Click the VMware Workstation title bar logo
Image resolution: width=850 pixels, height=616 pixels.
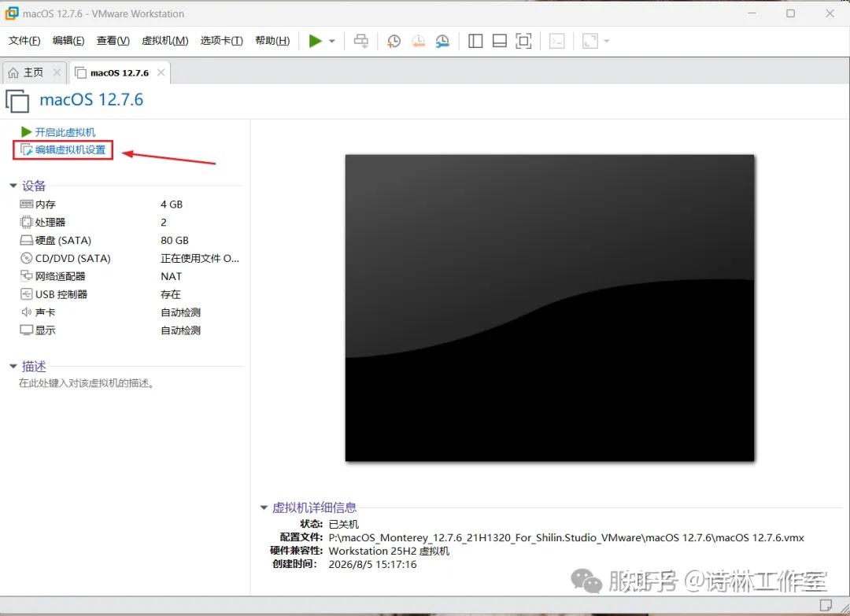pyautogui.click(x=11, y=13)
